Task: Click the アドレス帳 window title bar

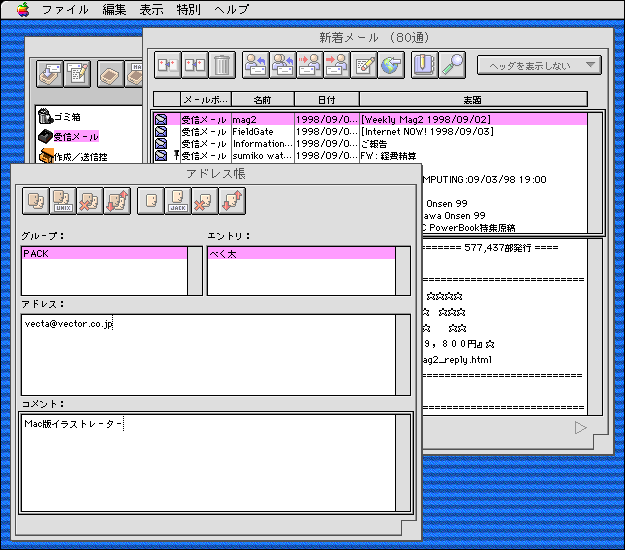Action: click(x=216, y=174)
